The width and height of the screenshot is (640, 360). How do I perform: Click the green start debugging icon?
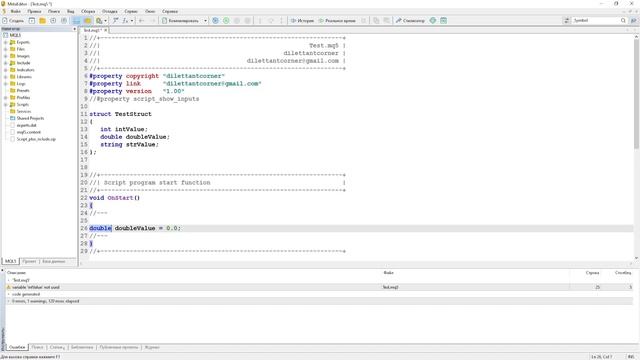click(x=226, y=20)
